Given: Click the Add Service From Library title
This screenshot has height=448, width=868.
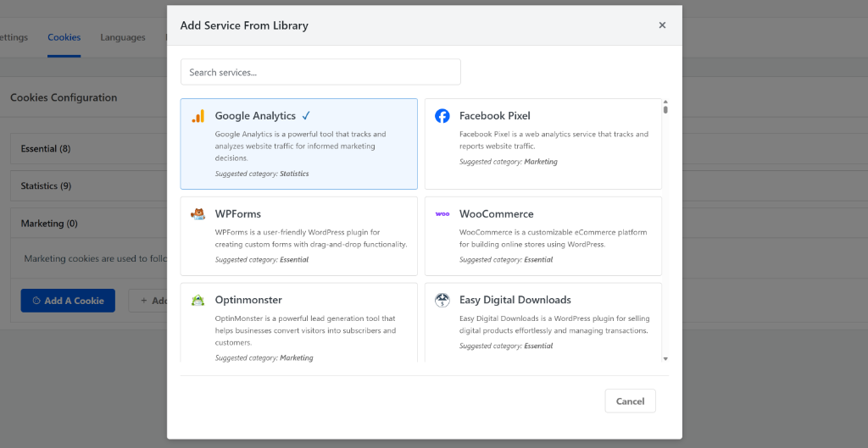Looking at the screenshot, I should (x=244, y=25).
